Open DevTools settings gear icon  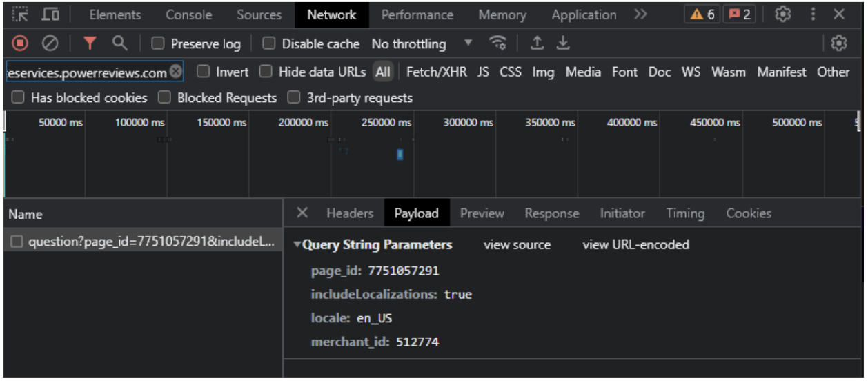tap(782, 14)
